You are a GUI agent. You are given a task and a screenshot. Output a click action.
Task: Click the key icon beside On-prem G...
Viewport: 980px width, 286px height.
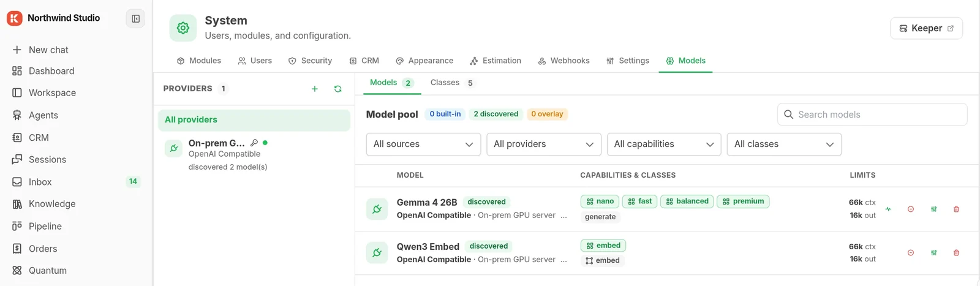(254, 143)
